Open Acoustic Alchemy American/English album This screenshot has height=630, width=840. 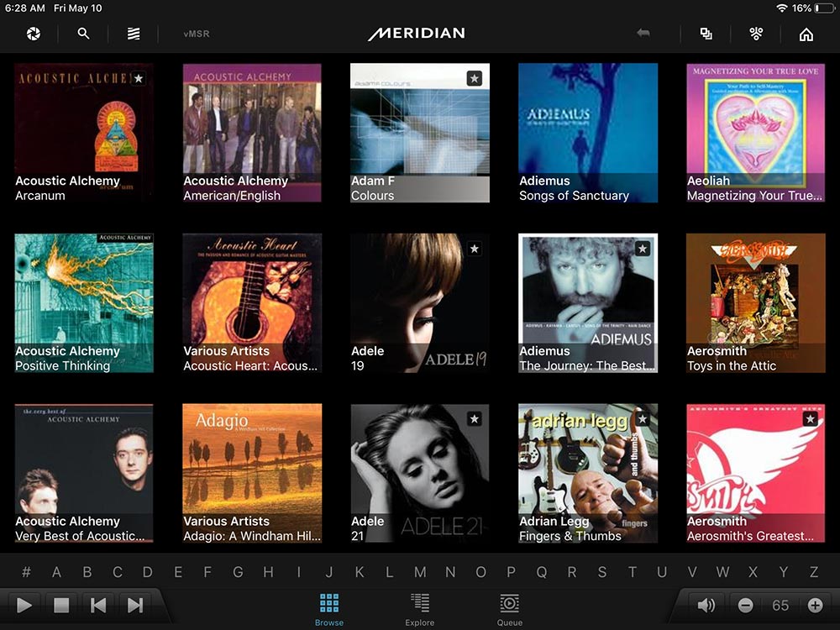coord(252,133)
